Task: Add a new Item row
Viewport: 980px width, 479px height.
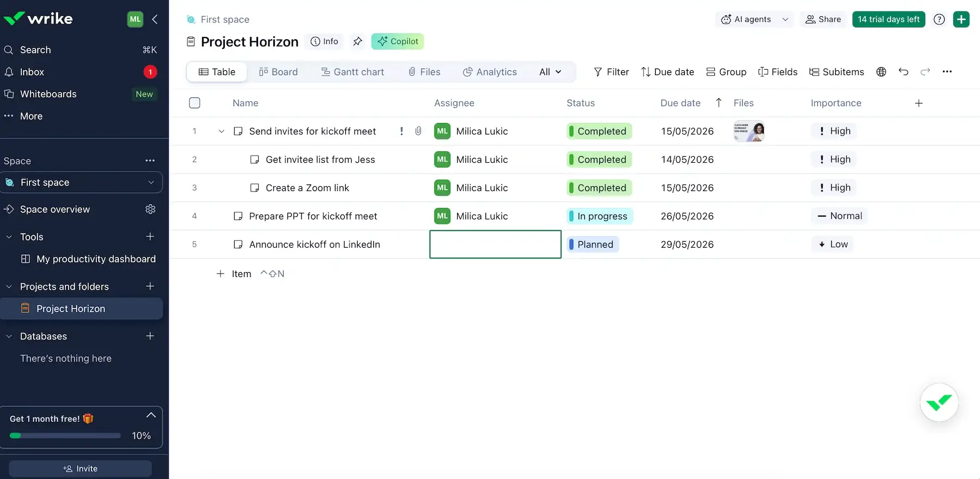Action: tap(234, 274)
